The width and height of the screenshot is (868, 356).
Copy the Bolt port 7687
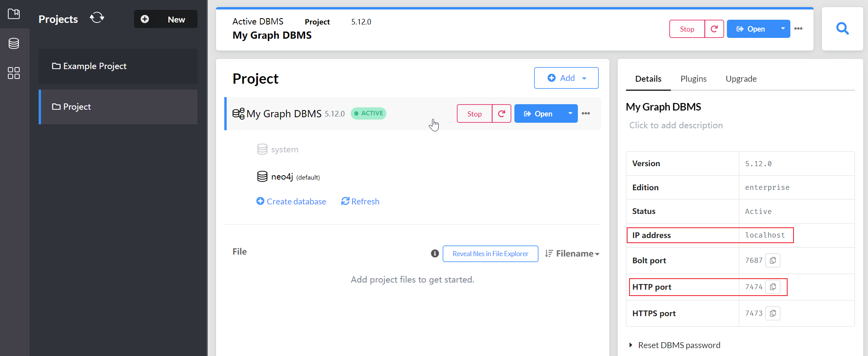773,260
